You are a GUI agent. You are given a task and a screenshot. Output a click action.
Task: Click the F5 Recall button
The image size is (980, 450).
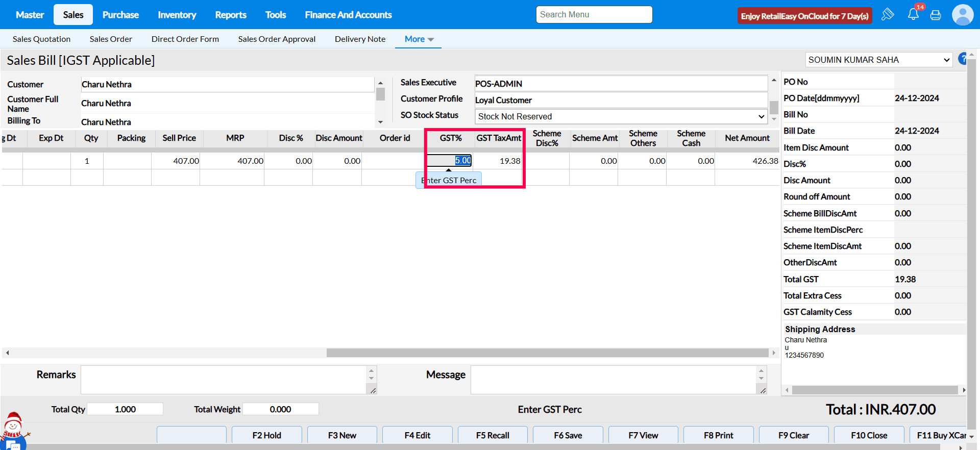(493, 435)
